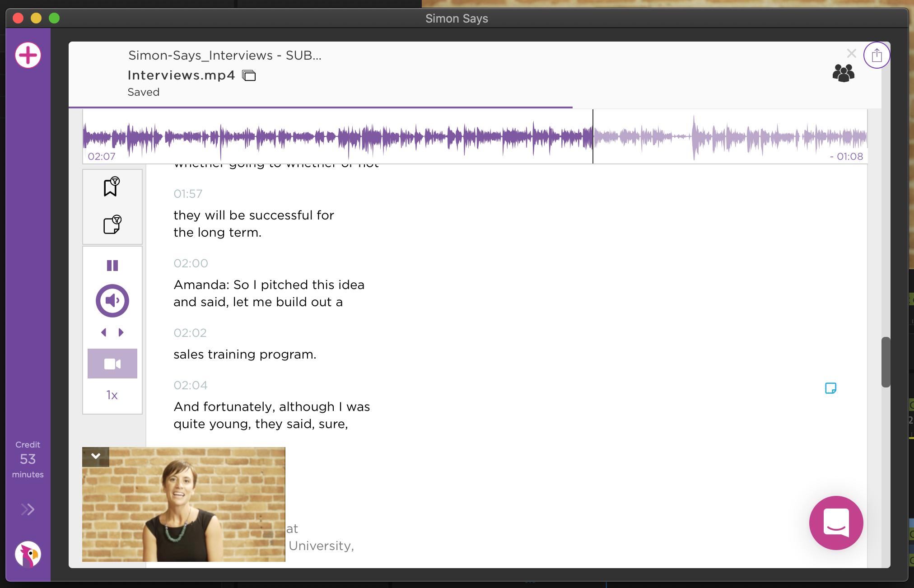Toggle the speaker volume button
914x588 pixels.
pos(112,301)
